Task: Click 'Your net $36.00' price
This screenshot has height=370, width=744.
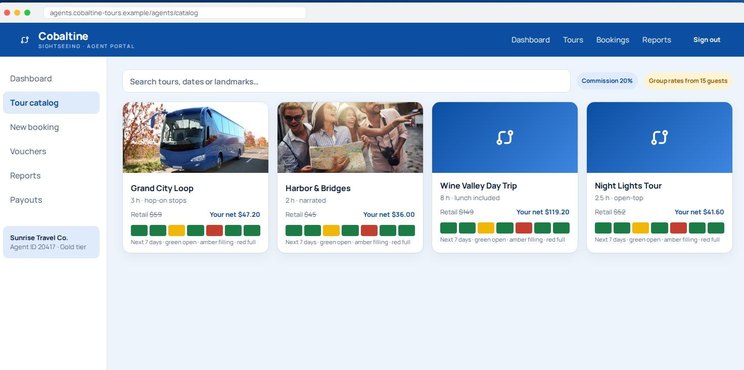Action: point(389,214)
